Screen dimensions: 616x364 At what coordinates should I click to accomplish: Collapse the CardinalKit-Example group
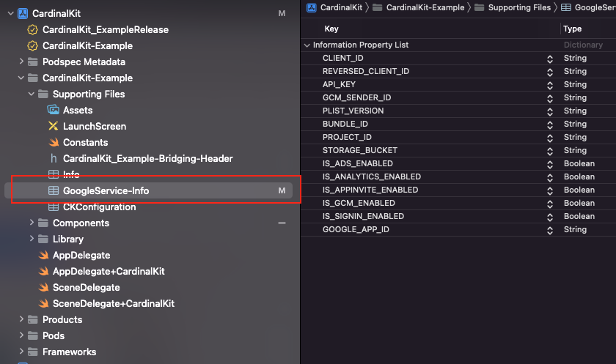[x=21, y=78]
